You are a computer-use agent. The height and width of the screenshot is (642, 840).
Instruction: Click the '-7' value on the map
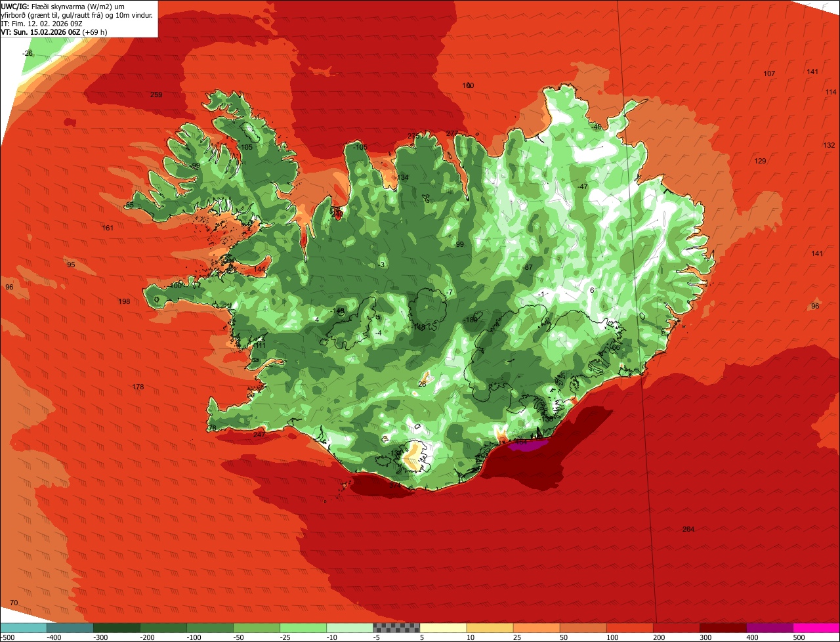(449, 292)
